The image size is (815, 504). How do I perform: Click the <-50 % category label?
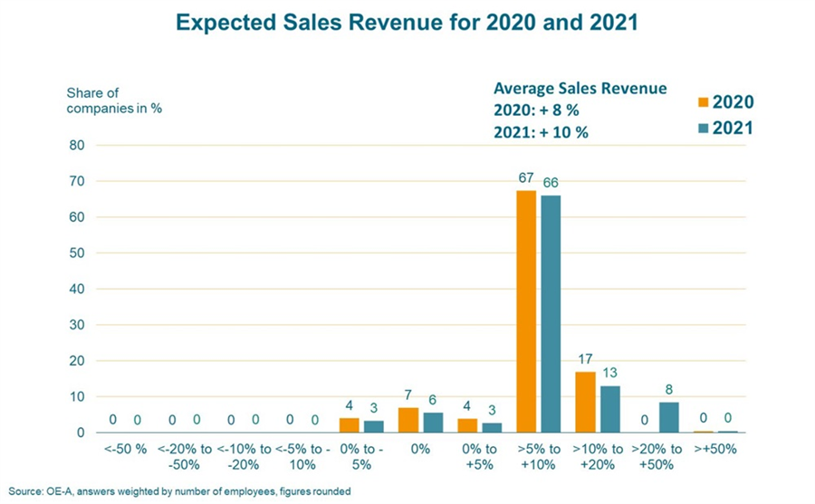click(x=125, y=450)
